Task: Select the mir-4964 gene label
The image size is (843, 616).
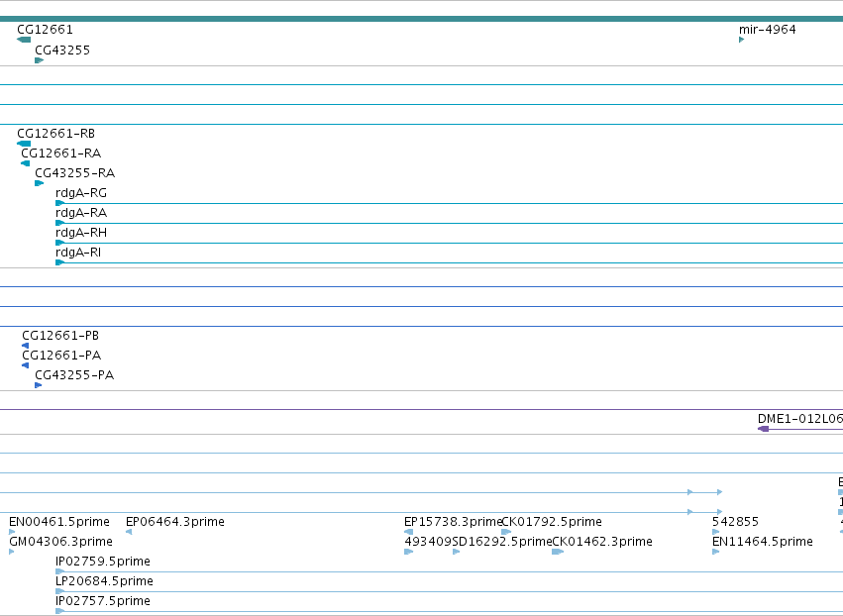Action: click(x=767, y=30)
